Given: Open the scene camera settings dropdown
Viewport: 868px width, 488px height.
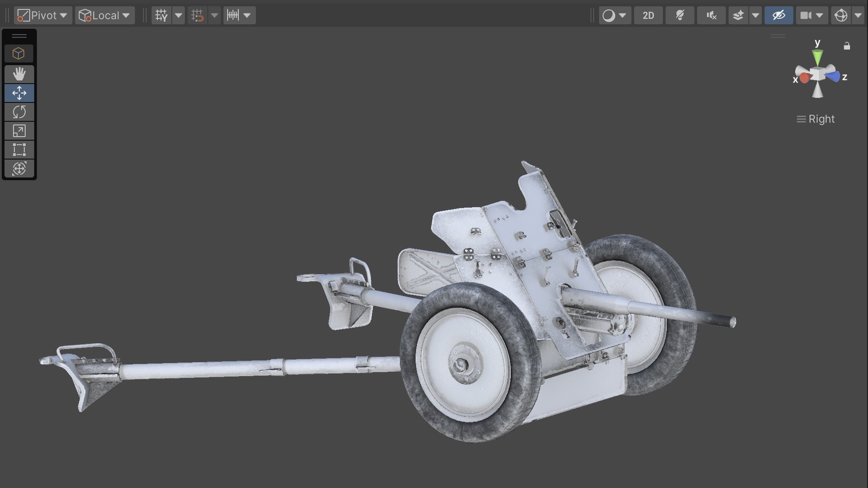Looking at the screenshot, I should (x=812, y=15).
